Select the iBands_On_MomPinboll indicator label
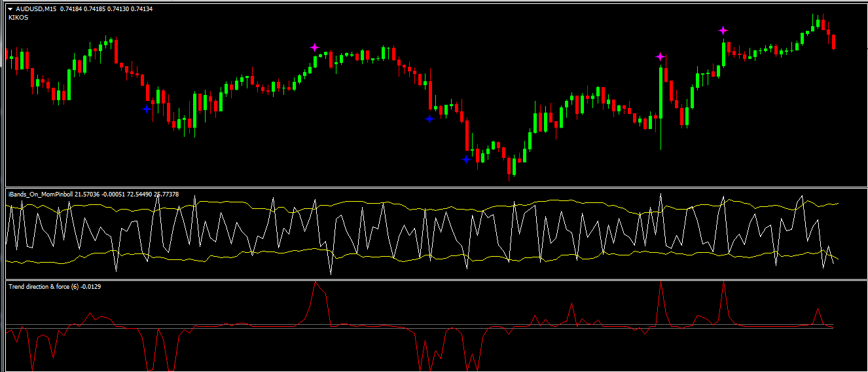Screen dimensions: 868x372 pos(41,194)
